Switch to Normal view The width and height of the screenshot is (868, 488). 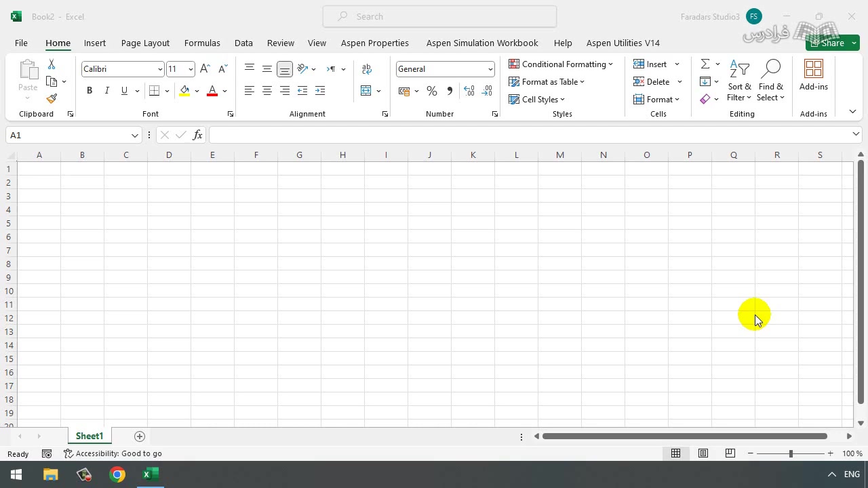(675, 453)
